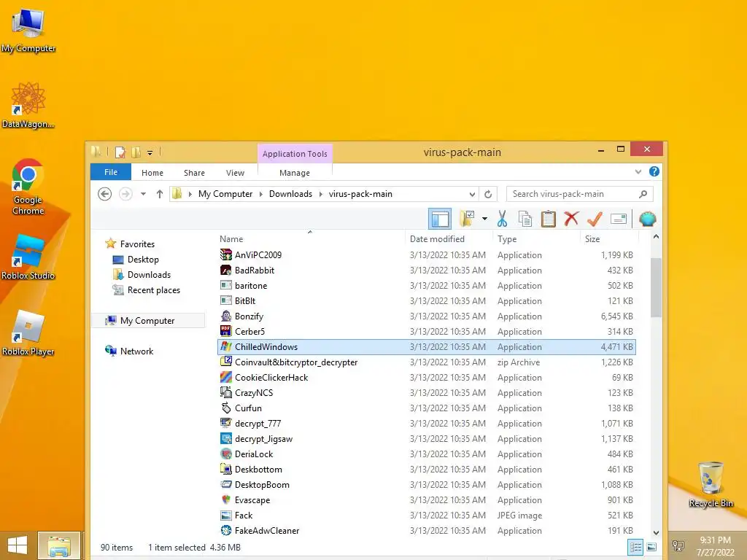
Task: Select the FakeAdwCleaner file
Action: tap(426, 531)
